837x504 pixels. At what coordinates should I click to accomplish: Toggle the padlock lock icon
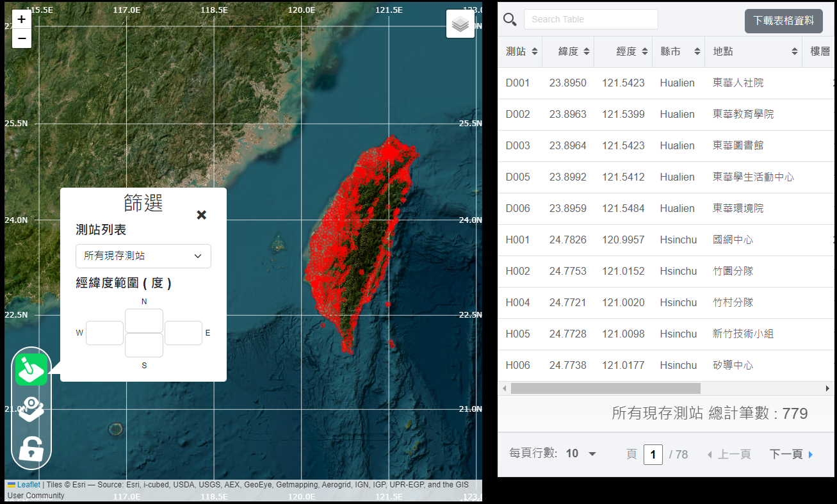31,448
